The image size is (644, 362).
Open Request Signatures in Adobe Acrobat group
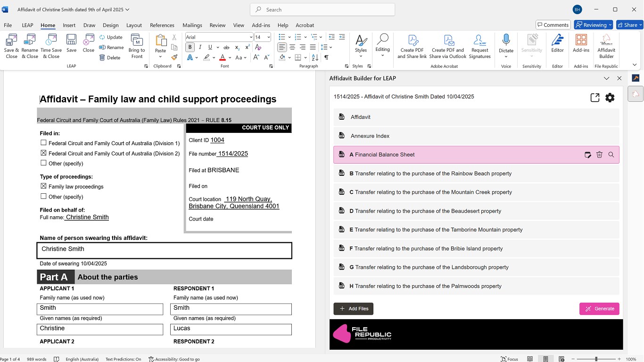point(480,46)
